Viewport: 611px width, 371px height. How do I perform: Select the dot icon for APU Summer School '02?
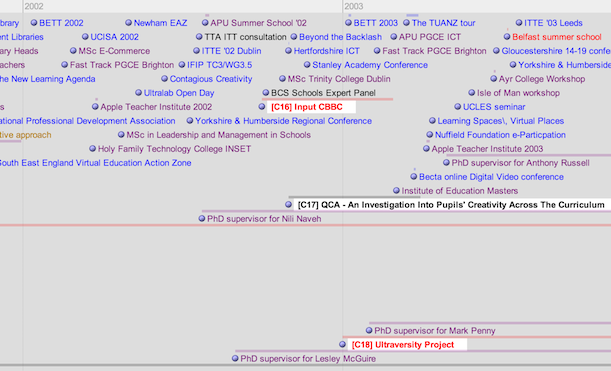point(205,23)
